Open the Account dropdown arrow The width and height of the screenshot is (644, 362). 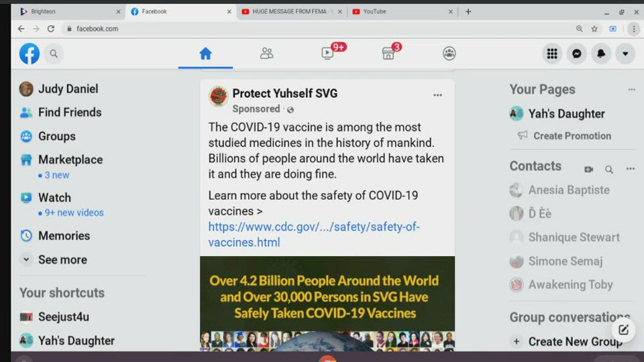[x=625, y=54]
